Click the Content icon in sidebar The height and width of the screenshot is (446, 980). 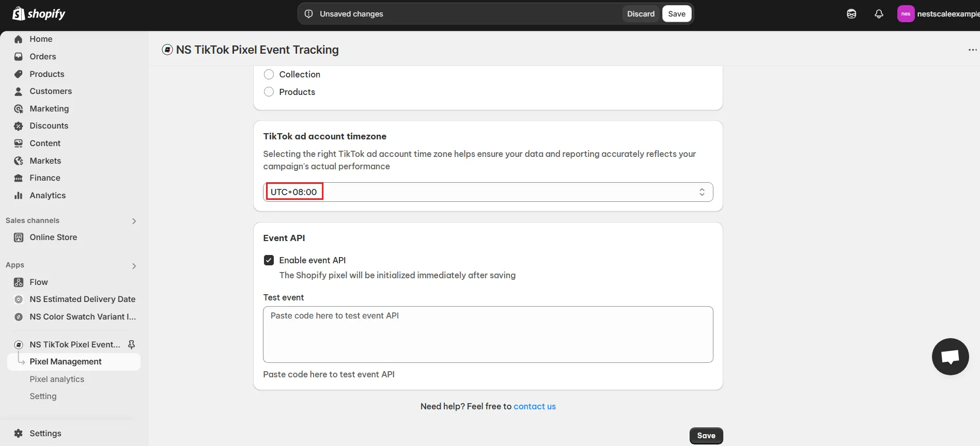(19, 144)
